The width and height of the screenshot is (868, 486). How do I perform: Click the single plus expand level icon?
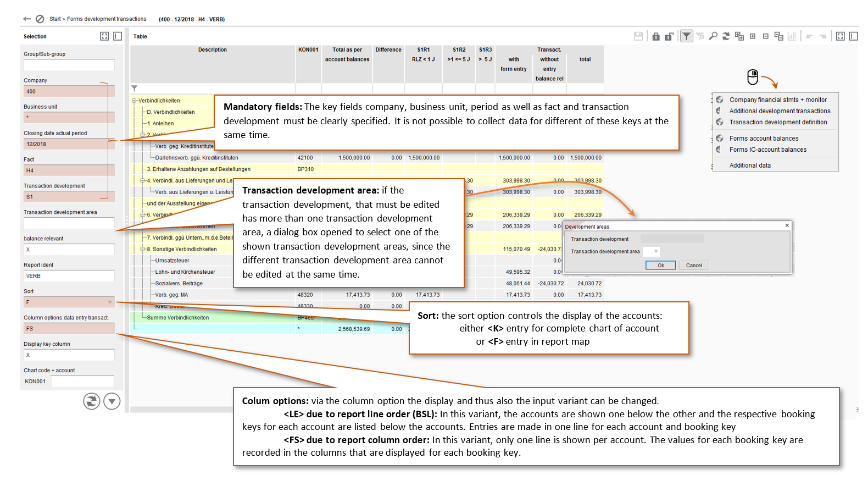tap(753, 36)
